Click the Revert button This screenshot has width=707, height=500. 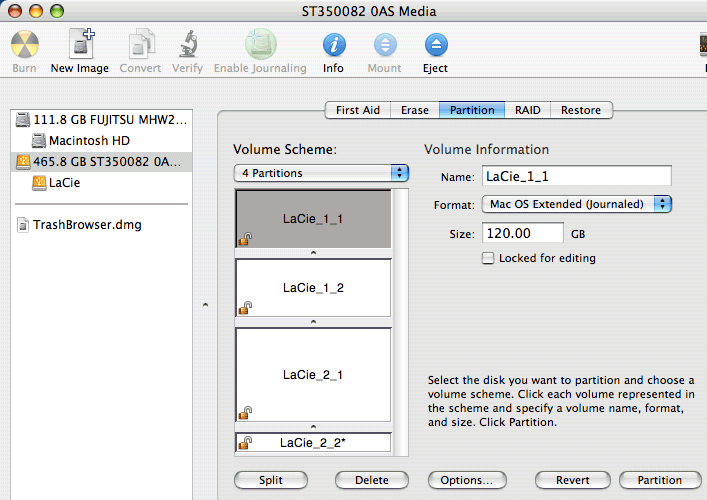point(573,480)
